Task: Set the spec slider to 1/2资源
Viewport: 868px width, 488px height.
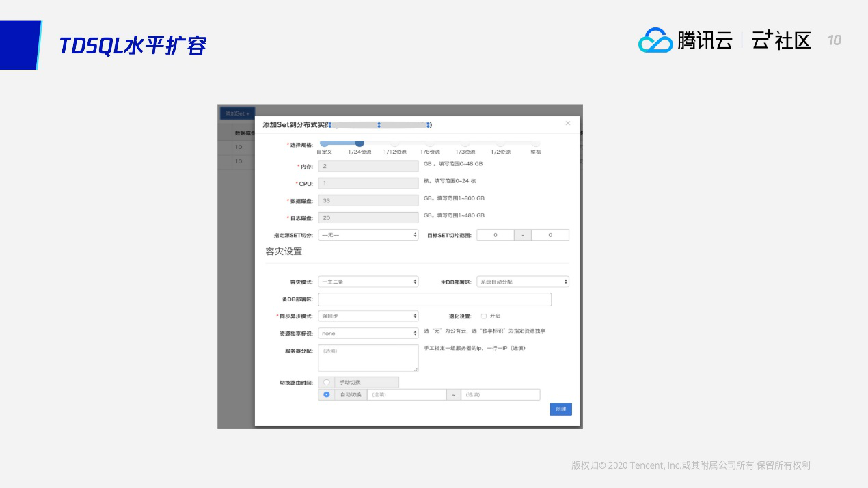Action: point(500,143)
